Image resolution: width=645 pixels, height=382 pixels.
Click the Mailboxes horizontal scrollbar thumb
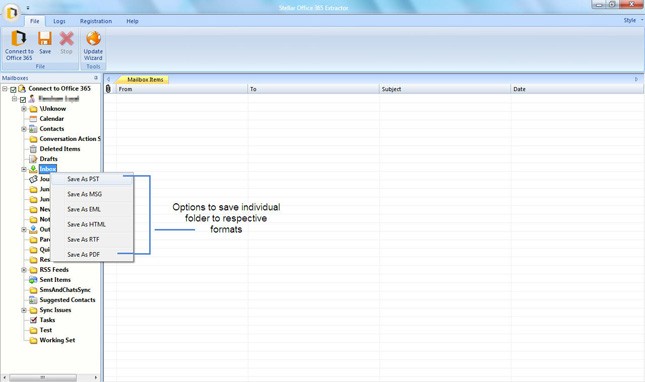pos(43,377)
